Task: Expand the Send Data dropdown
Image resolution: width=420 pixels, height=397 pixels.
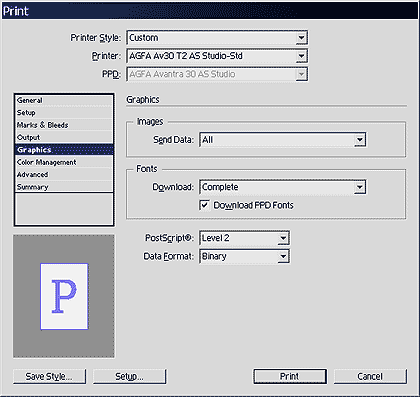Action: (x=282, y=140)
